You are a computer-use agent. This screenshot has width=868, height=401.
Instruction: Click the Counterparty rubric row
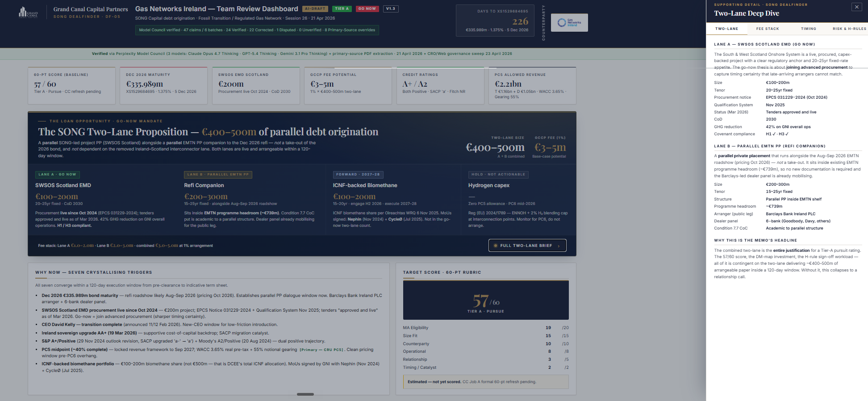[x=486, y=344]
